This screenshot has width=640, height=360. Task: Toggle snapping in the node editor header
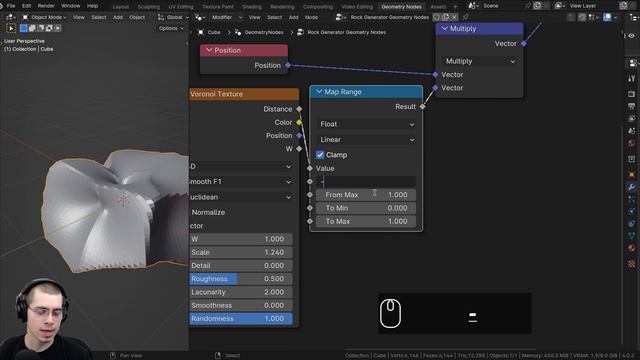pyautogui.click(x=582, y=17)
